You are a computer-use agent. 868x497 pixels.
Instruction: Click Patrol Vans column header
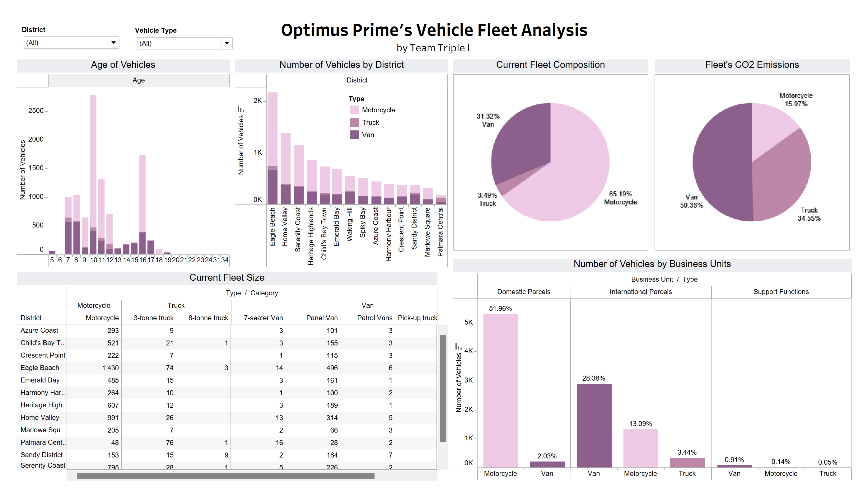coord(375,318)
